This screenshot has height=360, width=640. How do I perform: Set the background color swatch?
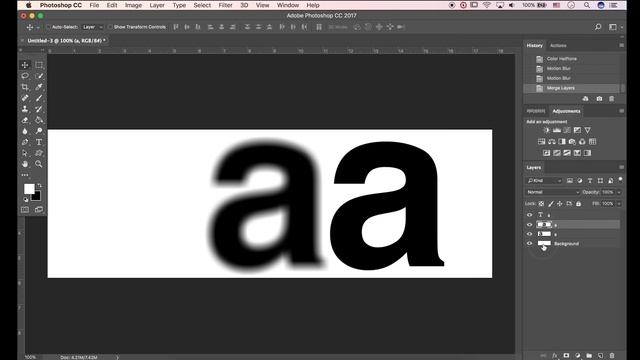[x=37, y=197]
